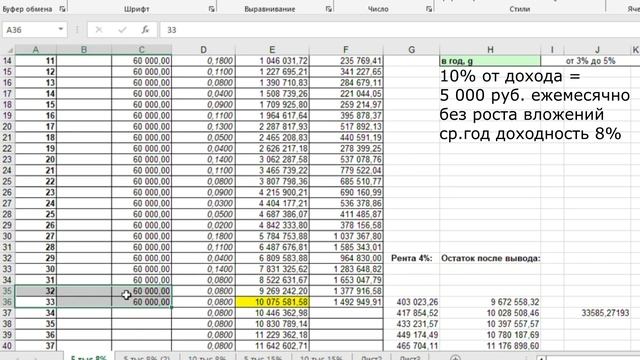640x360 pixels.
Task: Open the Шрифт group dialog launcher
Action: coord(211,9)
